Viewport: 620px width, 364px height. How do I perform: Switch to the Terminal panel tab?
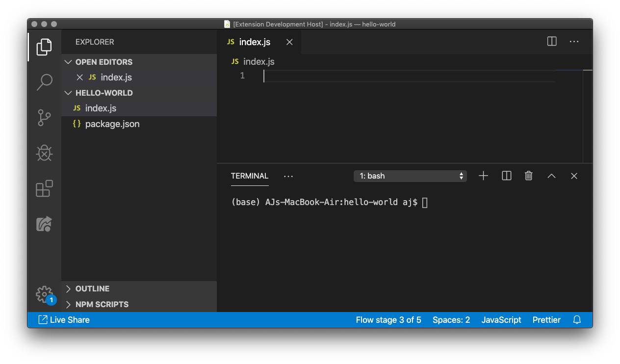coord(250,176)
